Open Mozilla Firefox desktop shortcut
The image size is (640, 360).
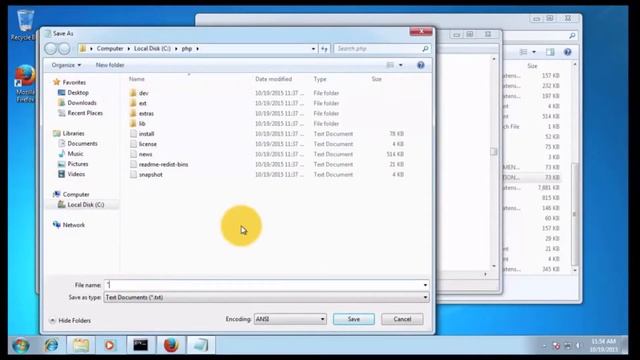click(25, 84)
